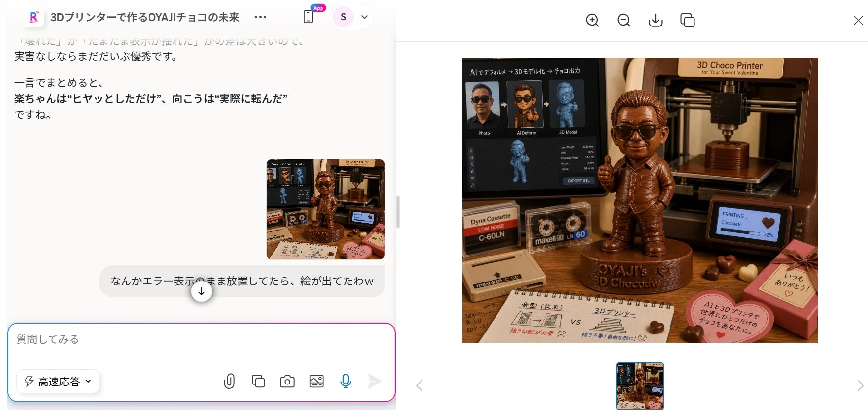868x410 pixels.
Task: Start voice input with microphone icon
Action: coord(346,381)
